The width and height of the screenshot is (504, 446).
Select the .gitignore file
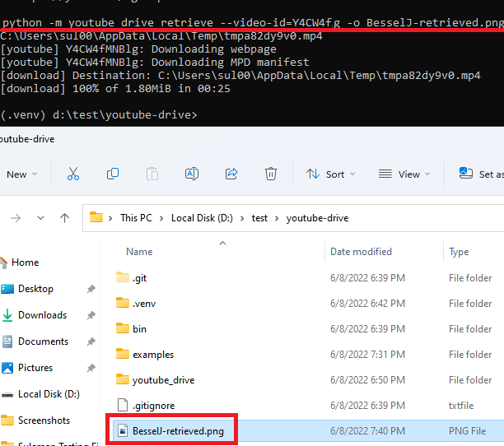153,405
